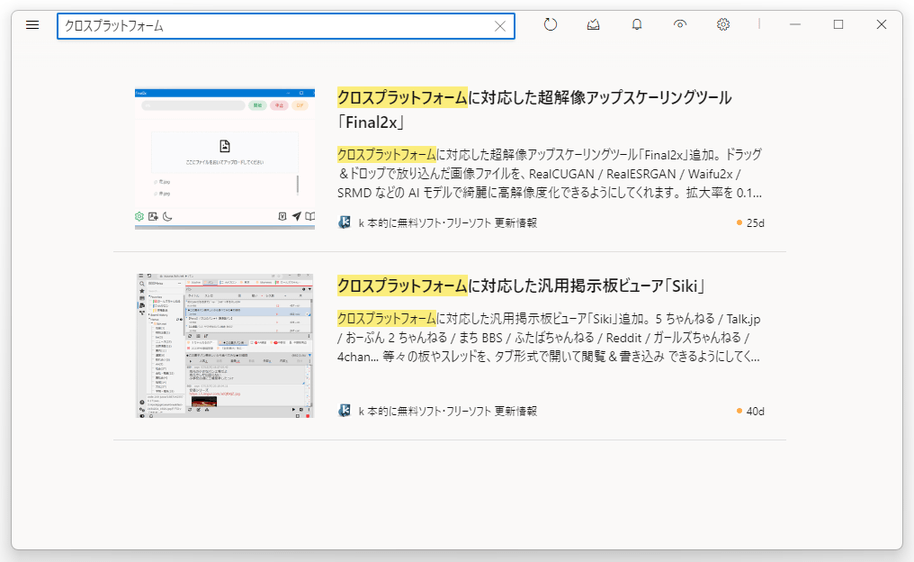The image size is (914, 562).
Task: Click the Siki article description text
Action: coord(549,338)
